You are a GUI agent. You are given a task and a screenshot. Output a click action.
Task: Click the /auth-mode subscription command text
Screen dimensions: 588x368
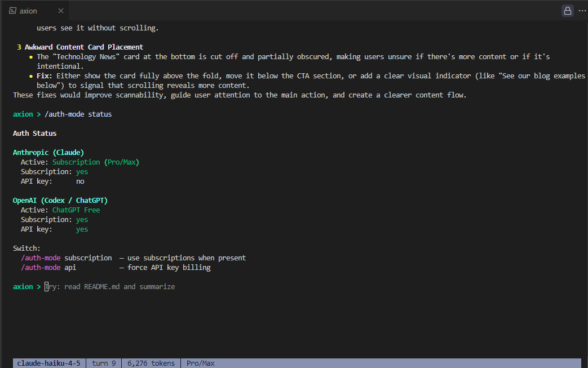pos(67,258)
